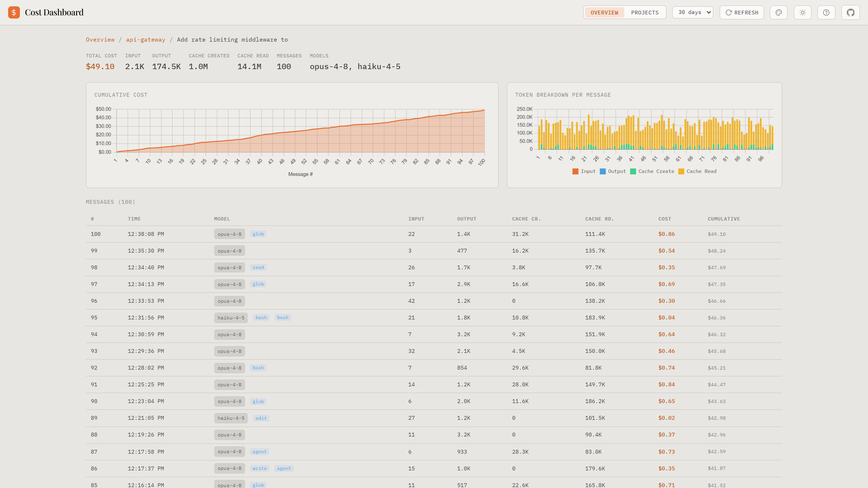Screen dimensions: 868x488
Task: Click the CACHE CR. column header
Action: [526, 219]
